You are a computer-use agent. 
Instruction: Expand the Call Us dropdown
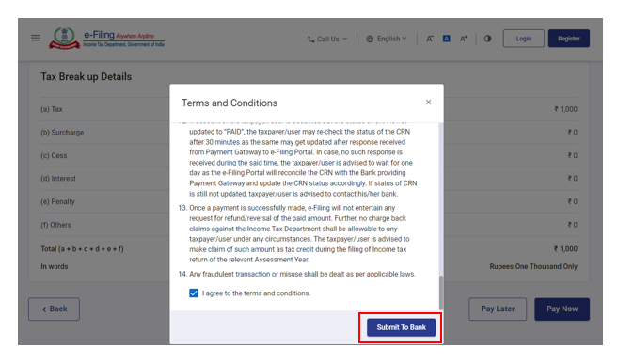click(x=327, y=39)
